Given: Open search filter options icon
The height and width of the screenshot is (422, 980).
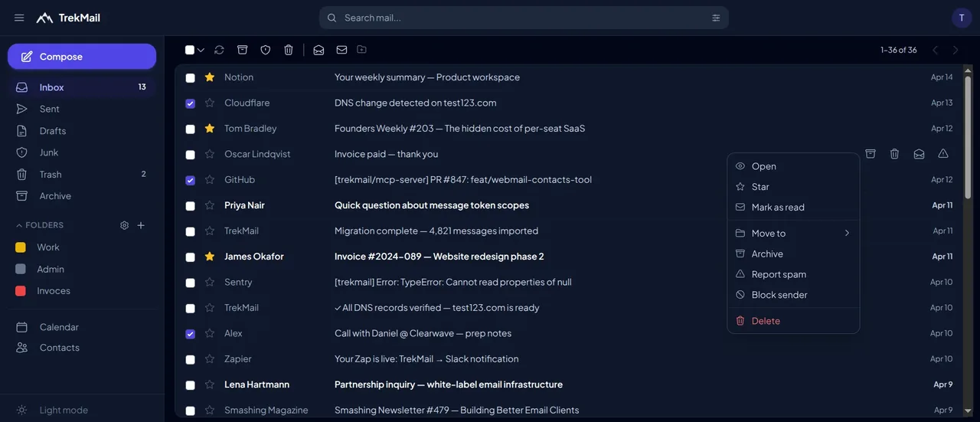Looking at the screenshot, I should tap(716, 18).
